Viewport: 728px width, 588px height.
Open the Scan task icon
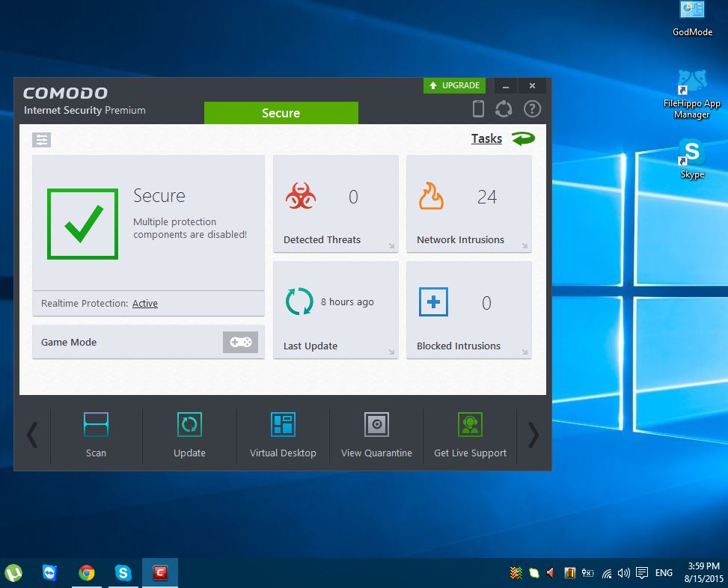96,424
